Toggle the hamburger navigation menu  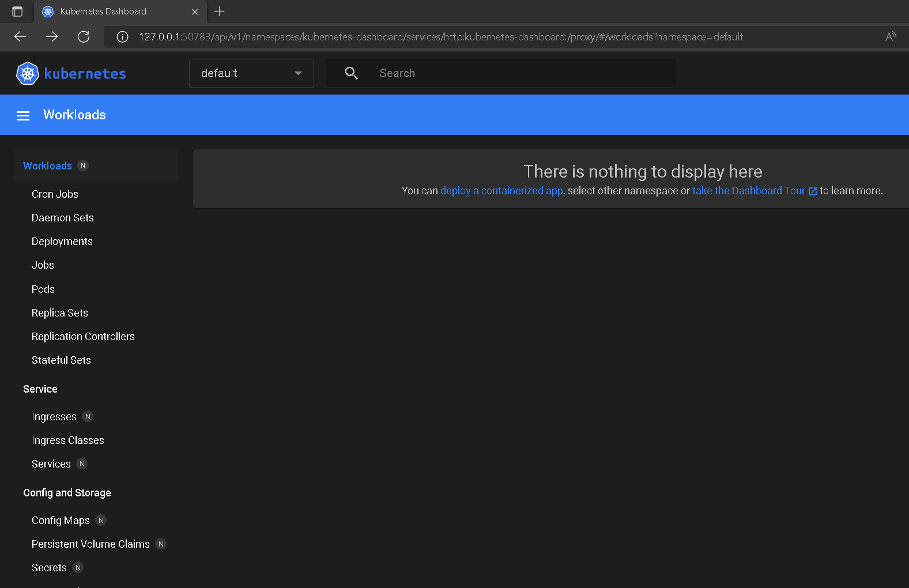tap(23, 116)
